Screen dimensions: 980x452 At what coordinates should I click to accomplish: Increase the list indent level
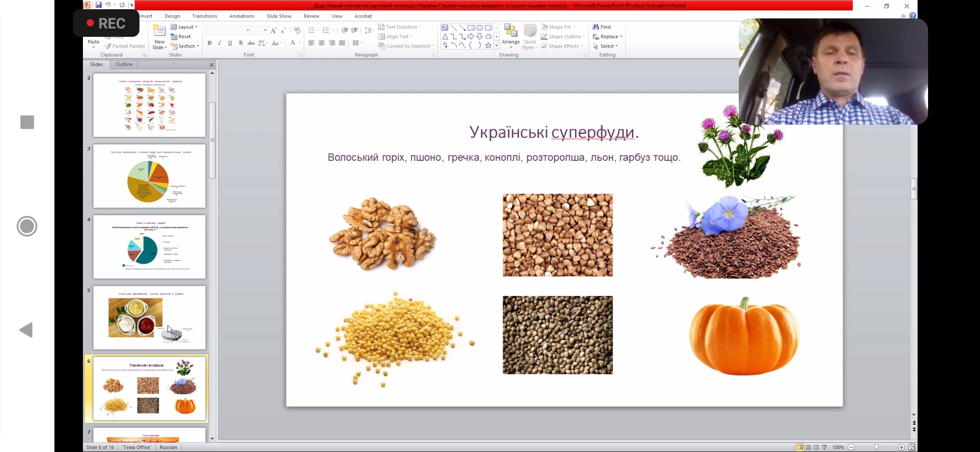pyautogui.click(x=354, y=31)
